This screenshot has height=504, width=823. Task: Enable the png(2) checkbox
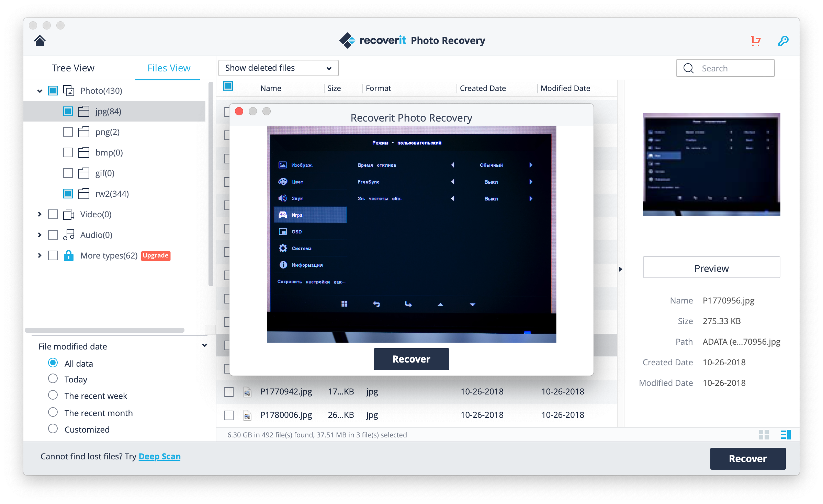[x=68, y=132]
